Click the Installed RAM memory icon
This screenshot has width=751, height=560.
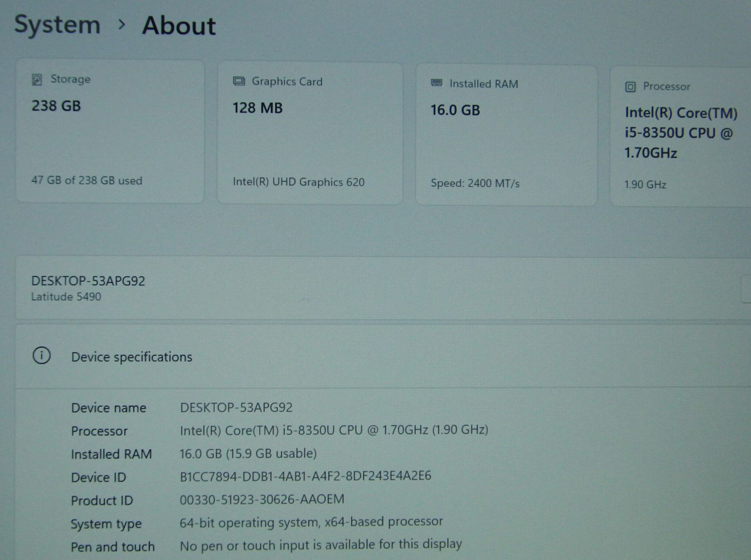click(437, 83)
